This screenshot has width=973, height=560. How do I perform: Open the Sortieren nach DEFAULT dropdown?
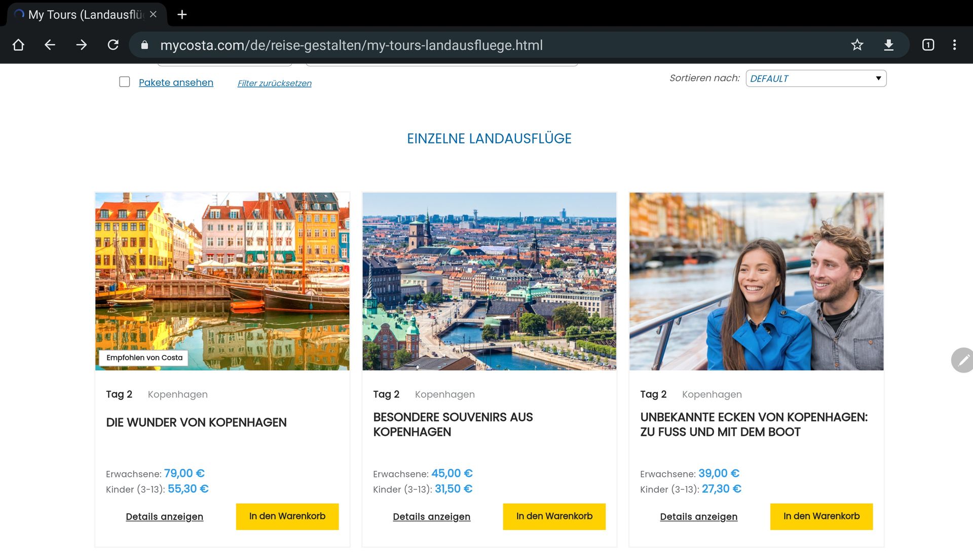816,79
